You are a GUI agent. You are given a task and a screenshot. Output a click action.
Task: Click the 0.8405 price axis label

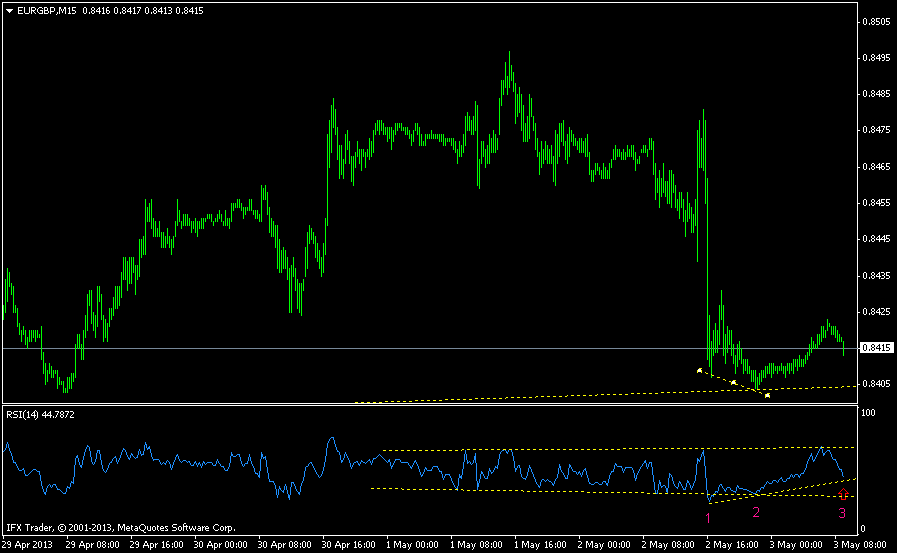876,384
